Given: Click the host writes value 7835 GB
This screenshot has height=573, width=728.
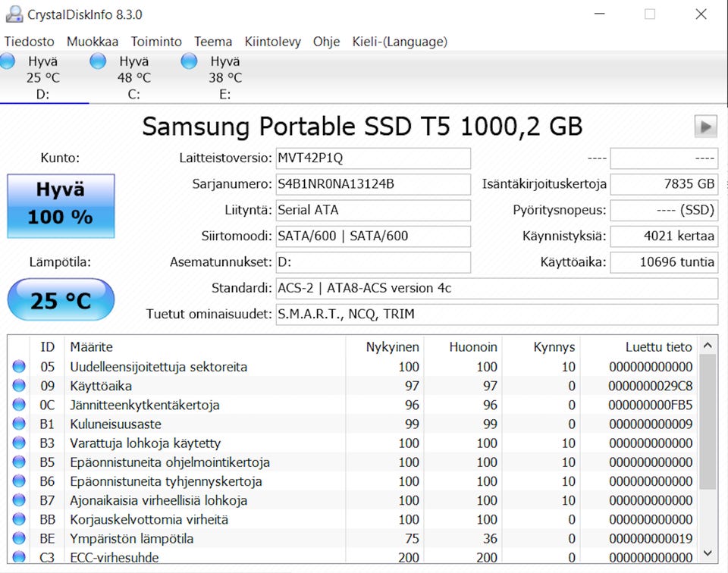Looking at the screenshot, I should pos(664,184).
